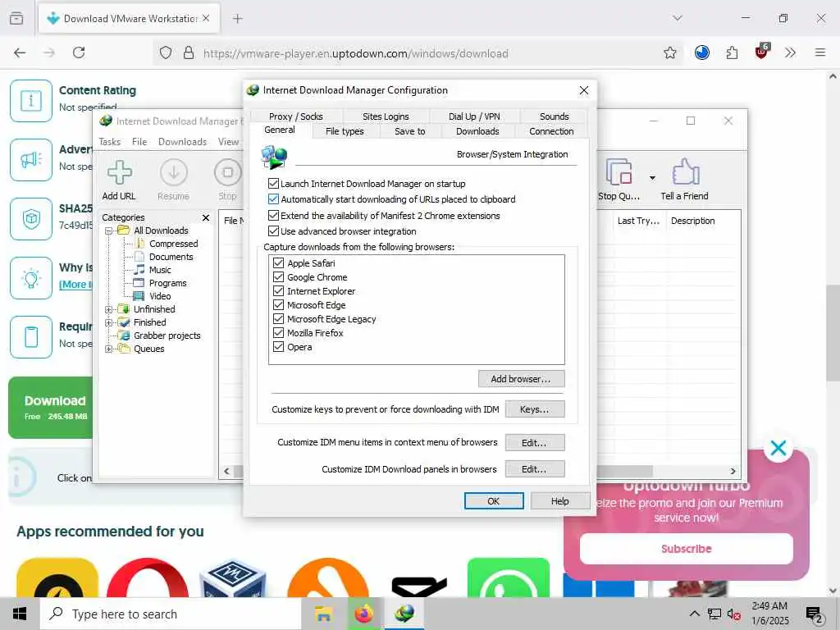Viewport: 840px width, 630px height.
Task: Click muted volume icon in system tray
Action: coord(733,614)
